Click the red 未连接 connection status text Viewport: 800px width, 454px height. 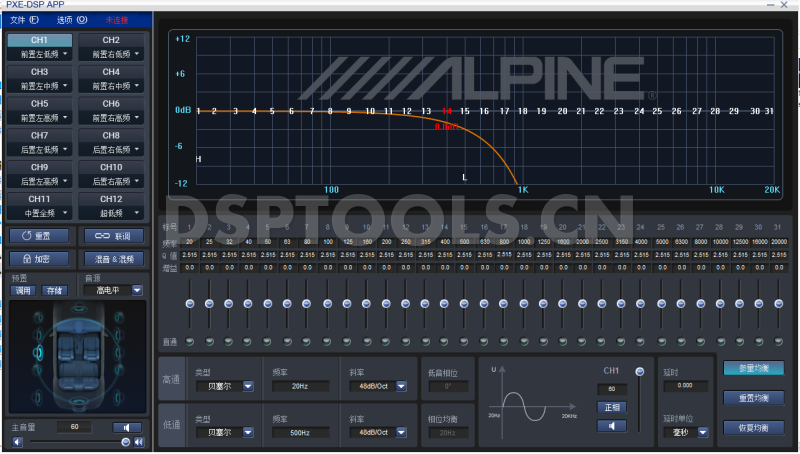click(117, 20)
